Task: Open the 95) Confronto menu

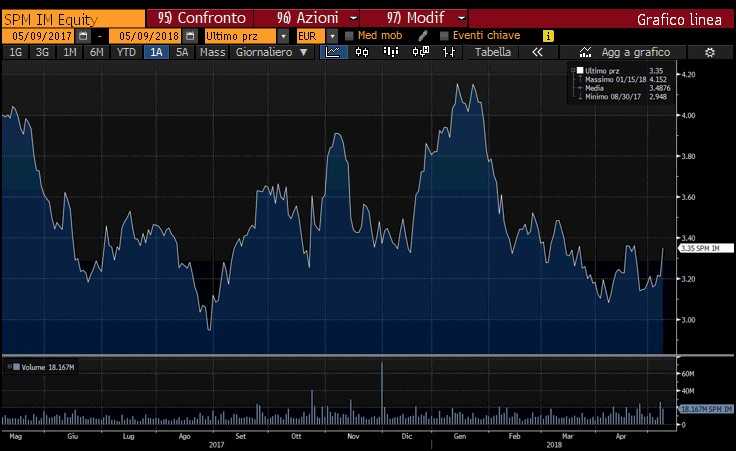Action: pos(200,18)
